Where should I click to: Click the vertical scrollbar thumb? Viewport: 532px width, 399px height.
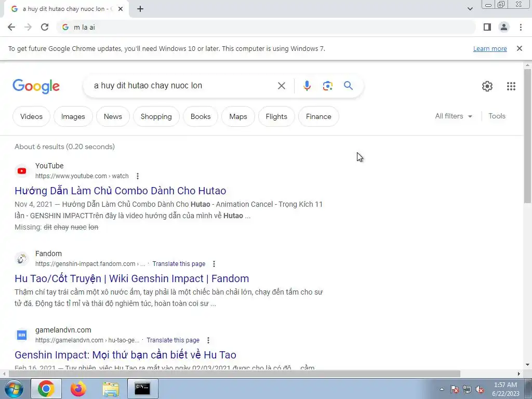[x=528, y=136]
